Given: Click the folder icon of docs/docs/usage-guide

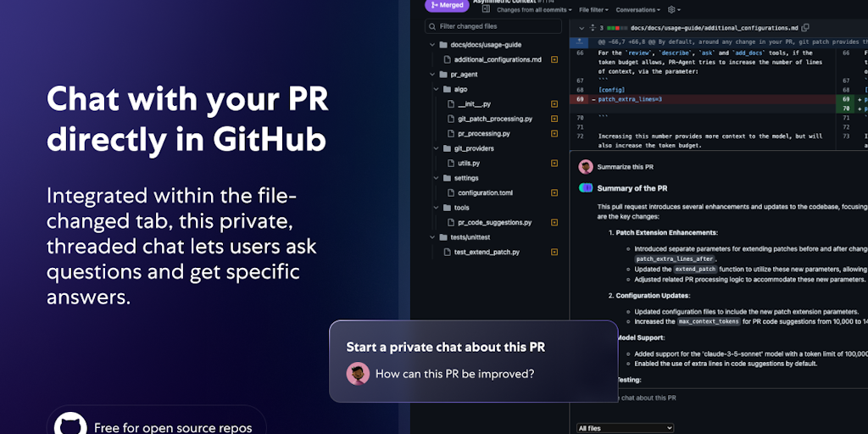Looking at the screenshot, I should [x=443, y=45].
